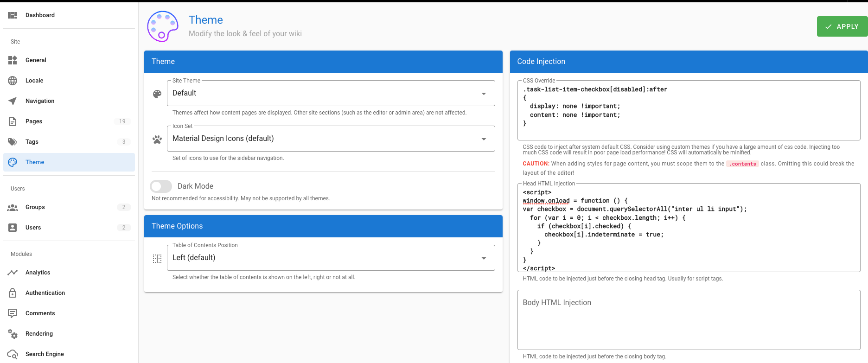868x363 pixels.
Task: Expand the Icon Set dropdown
Action: point(331,139)
